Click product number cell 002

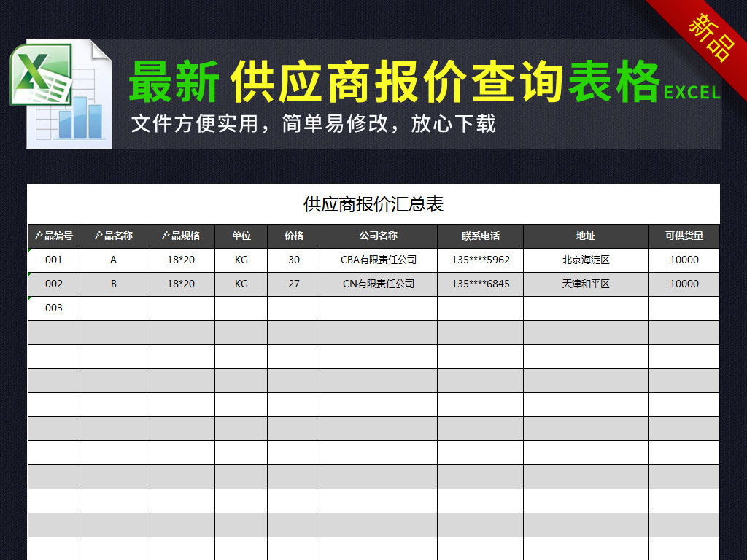coord(54,284)
